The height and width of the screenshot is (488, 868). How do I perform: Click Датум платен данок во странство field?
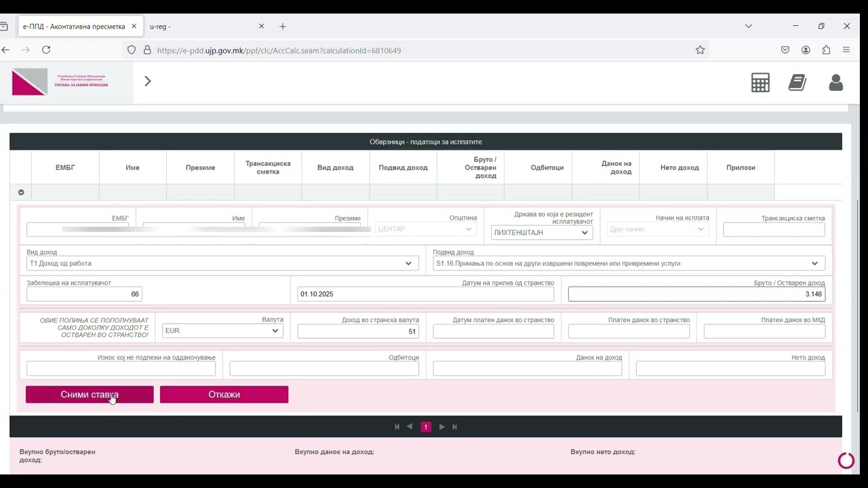pos(494,331)
